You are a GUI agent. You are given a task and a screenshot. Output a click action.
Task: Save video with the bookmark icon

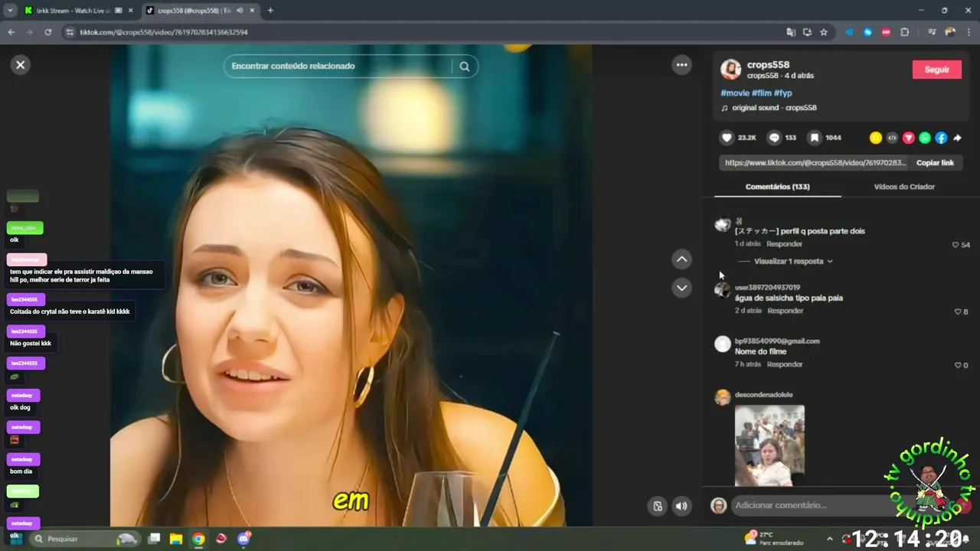tap(815, 138)
